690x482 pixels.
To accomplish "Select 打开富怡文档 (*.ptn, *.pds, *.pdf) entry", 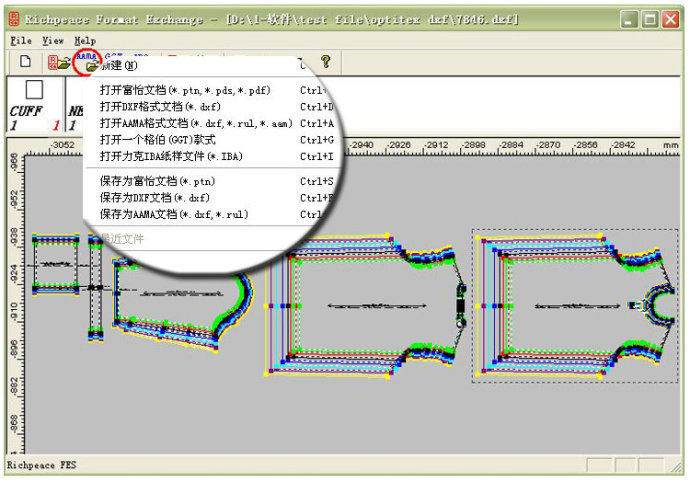I will click(x=185, y=90).
